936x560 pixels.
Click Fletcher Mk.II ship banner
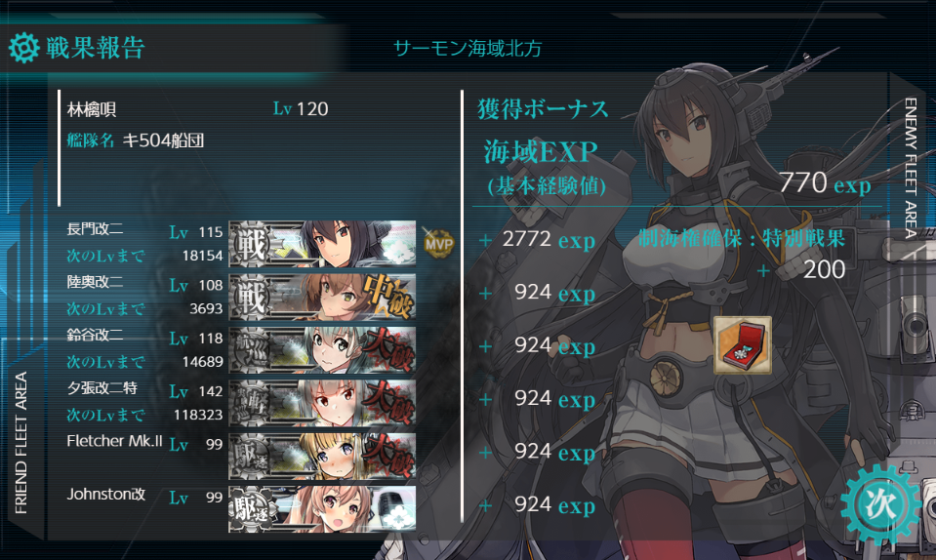click(x=322, y=456)
